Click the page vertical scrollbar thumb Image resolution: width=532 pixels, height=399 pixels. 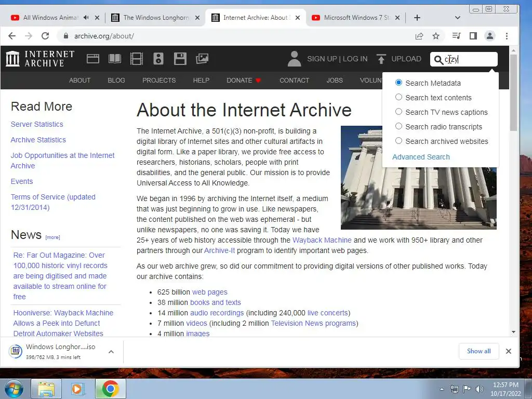click(513, 92)
